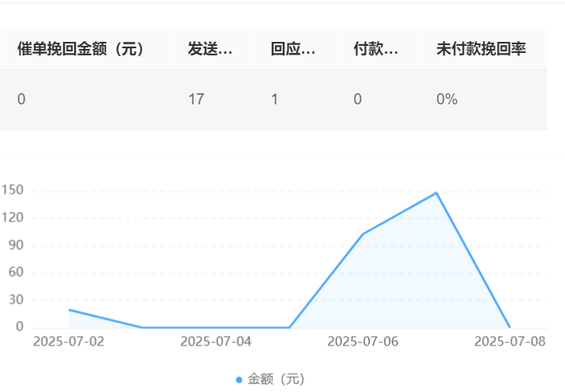The image size is (565, 392).
Task: Click the 未付款挽回率 column header
Action: 481,49
